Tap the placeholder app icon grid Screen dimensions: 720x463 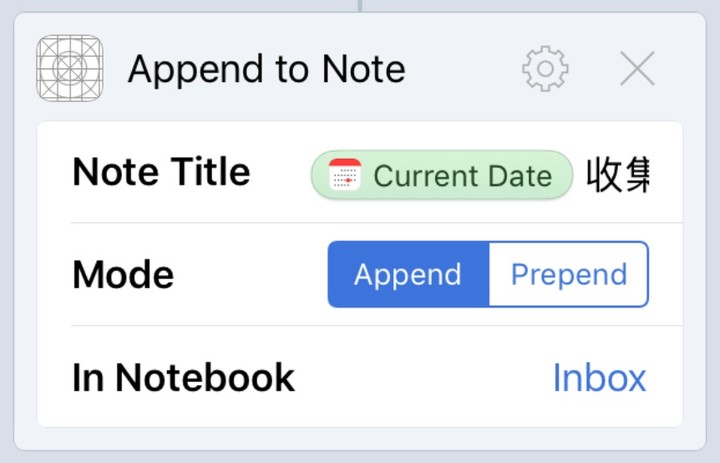pos(69,68)
